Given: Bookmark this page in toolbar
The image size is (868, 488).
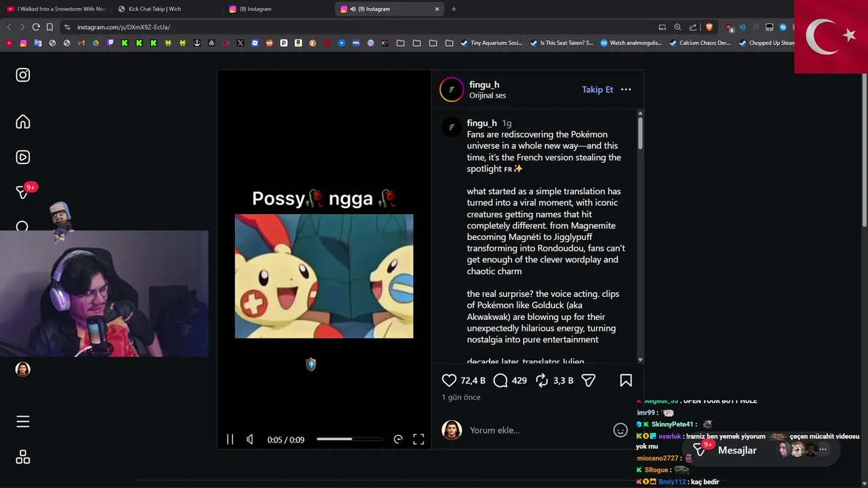Looking at the screenshot, I should (50, 27).
